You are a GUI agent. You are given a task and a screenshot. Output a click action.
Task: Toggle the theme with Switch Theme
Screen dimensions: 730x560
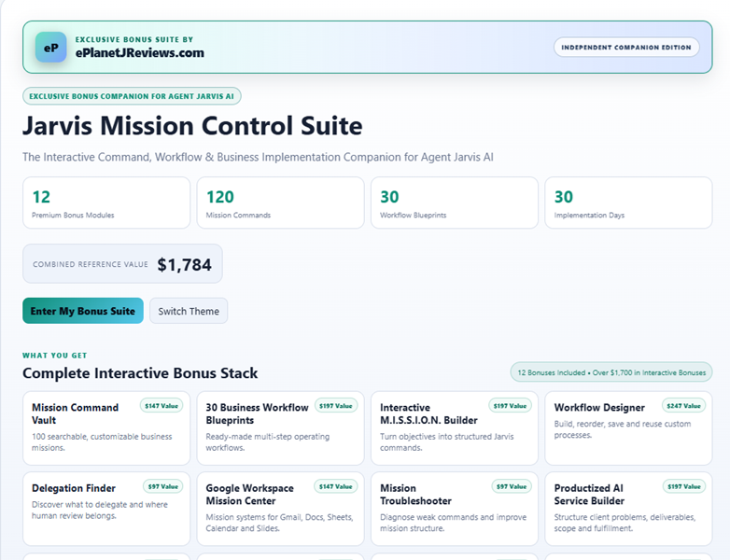[x=189, y=311]
